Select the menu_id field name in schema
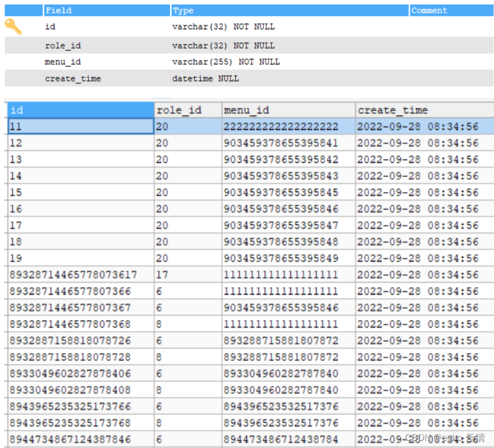This screenshot has width=494, height=448. (63, 62)
